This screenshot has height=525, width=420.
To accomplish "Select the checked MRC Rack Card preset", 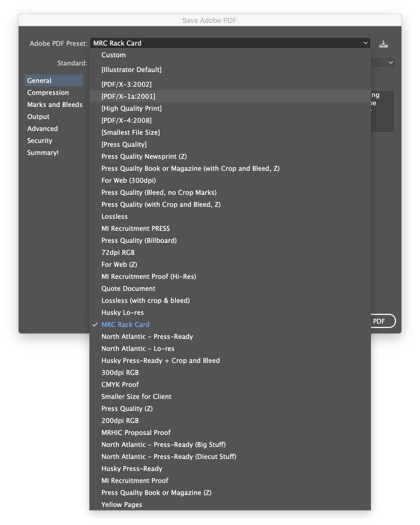I will (230, 324).
